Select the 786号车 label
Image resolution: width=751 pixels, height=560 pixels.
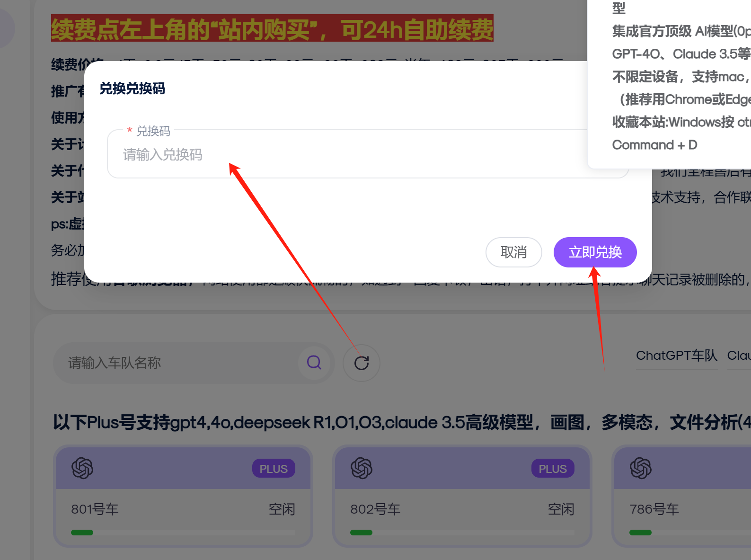654,509
